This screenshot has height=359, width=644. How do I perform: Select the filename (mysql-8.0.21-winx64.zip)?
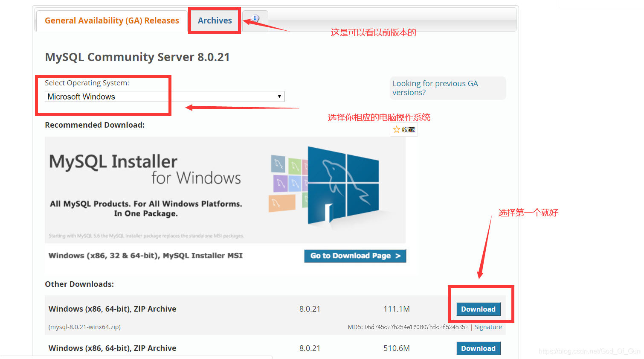84,327
